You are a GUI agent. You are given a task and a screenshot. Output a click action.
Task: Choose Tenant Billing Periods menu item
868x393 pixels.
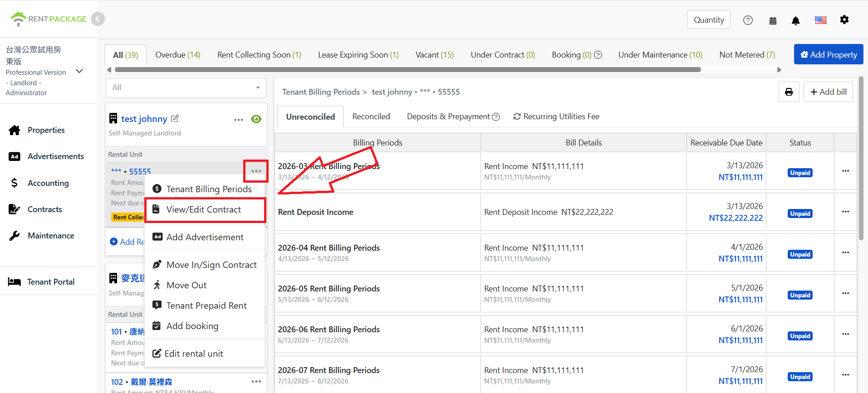pos(205,189)
